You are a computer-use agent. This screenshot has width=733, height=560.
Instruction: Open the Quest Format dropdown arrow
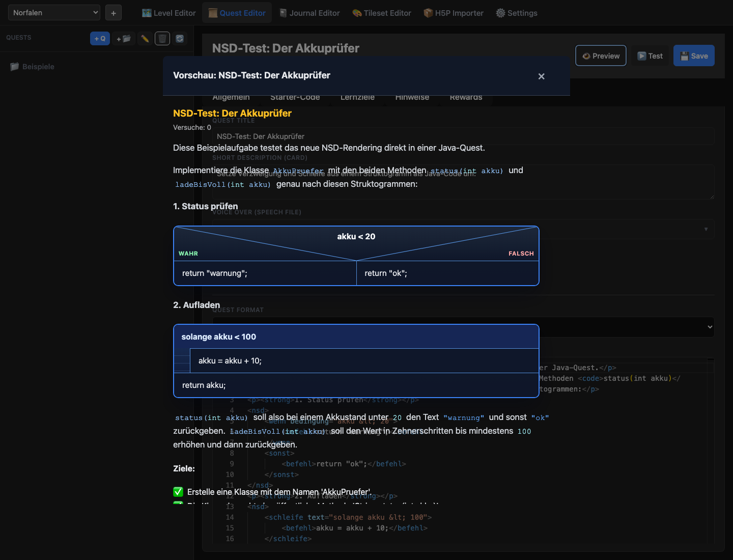tap(710, 327)
